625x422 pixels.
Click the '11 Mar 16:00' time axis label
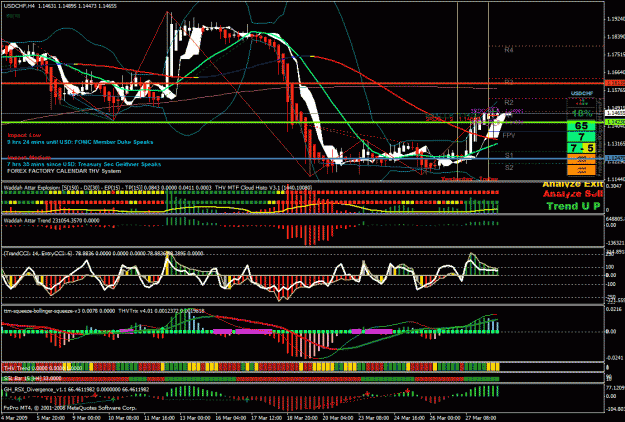click(159, 418)
